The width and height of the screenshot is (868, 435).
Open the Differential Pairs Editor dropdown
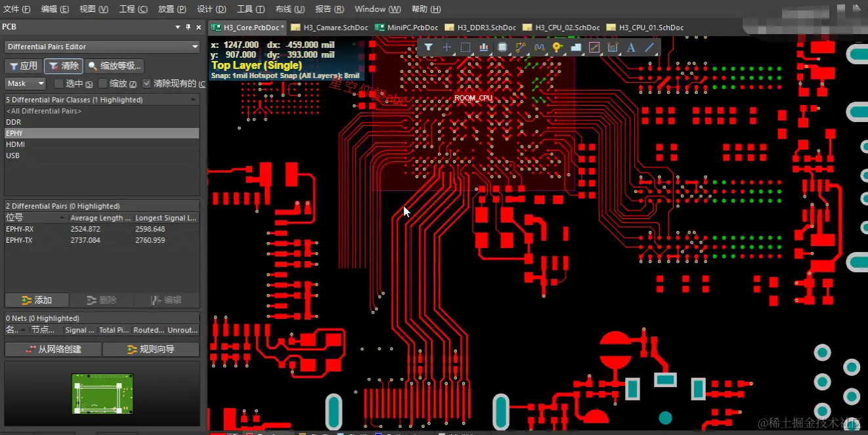pyautogui.click(x=102, y=47)
